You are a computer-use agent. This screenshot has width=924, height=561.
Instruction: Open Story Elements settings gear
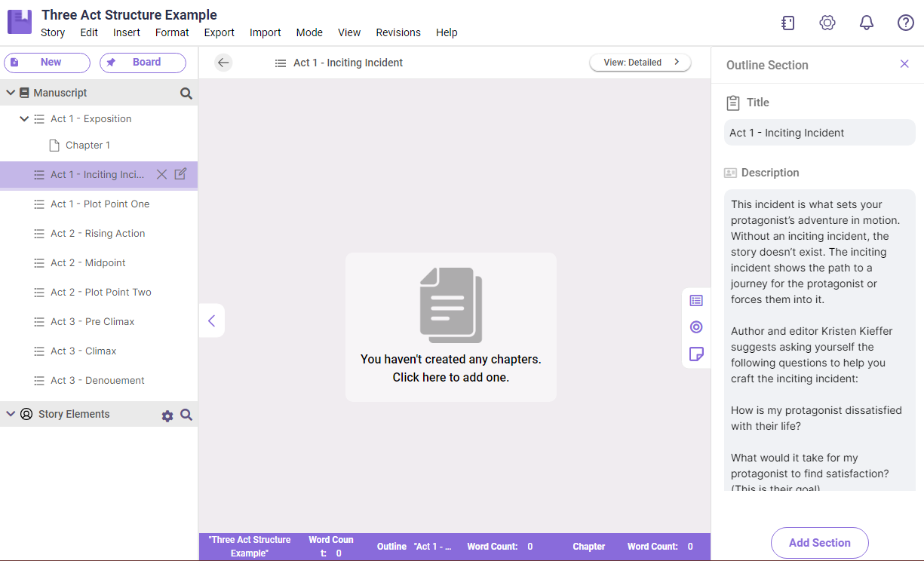(x=167, y=415)
